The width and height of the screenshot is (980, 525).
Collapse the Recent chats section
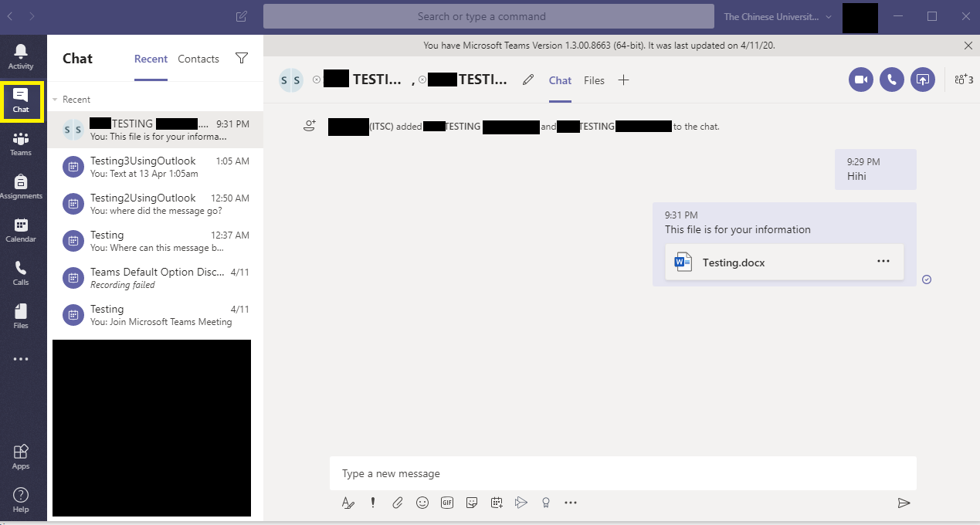click(55, 100)
